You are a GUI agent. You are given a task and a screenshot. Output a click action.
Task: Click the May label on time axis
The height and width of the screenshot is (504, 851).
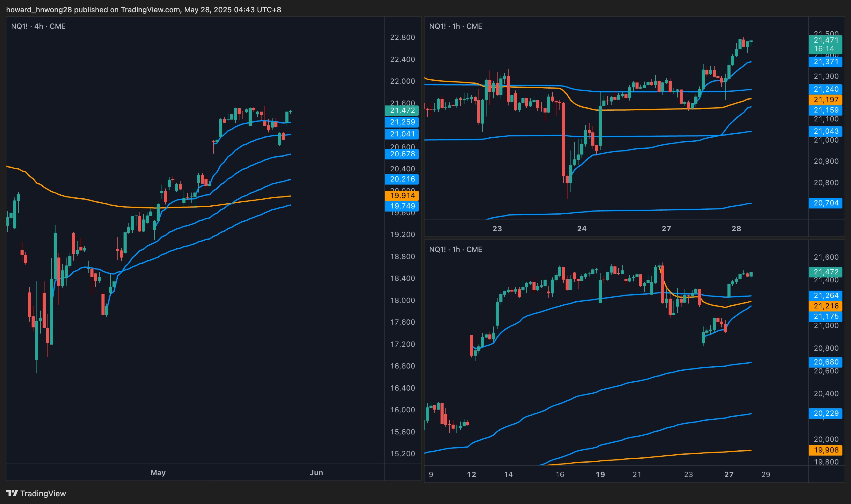pos(158,472)
